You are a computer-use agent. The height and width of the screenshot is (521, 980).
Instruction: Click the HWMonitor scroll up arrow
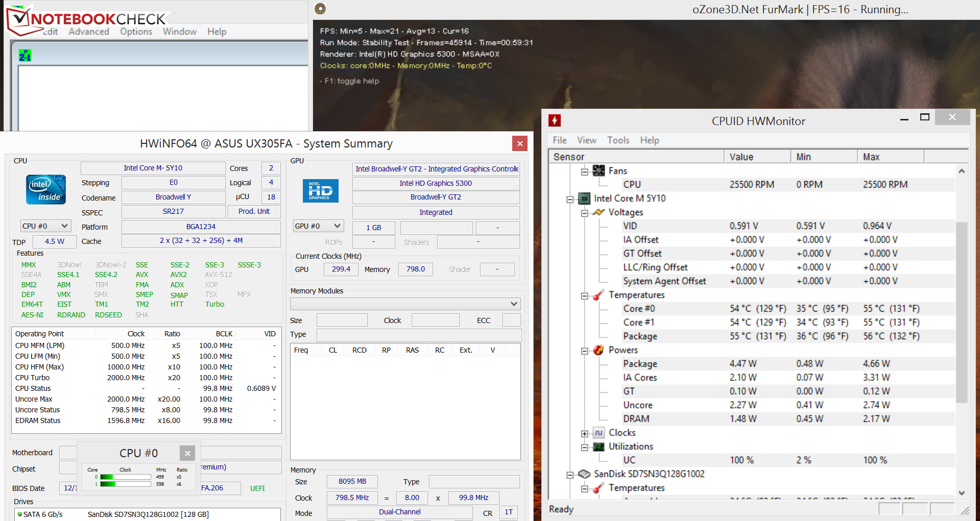pos(962,171)
